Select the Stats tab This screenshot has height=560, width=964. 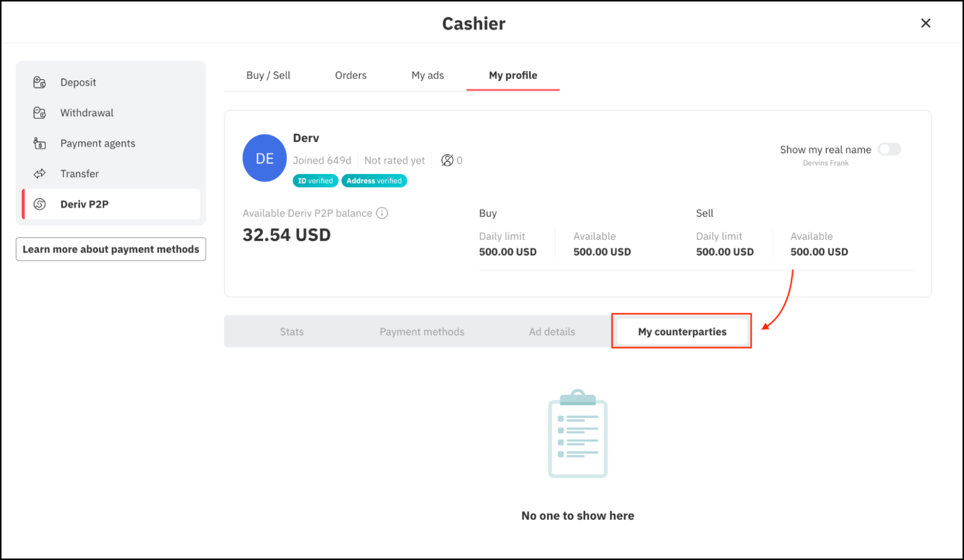292,331
